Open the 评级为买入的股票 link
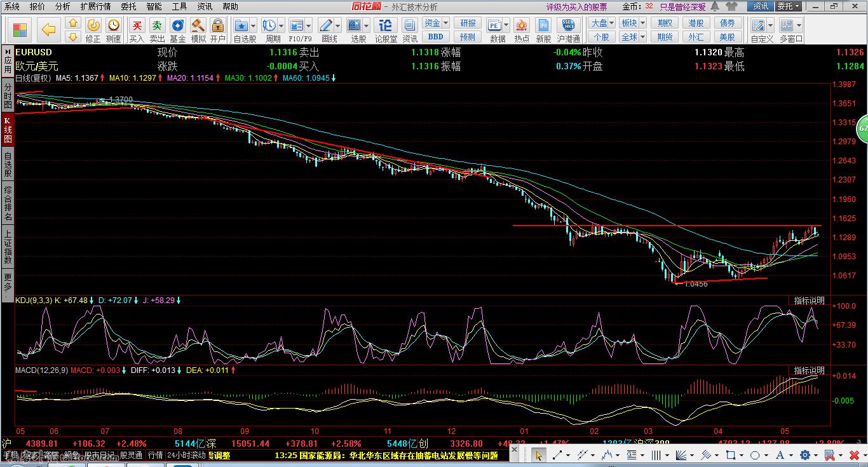The image size is (868, 467). click(x=577, y=7)
